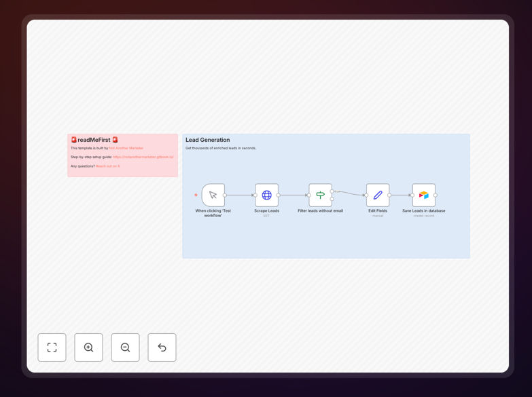Viewport: 532px width, 397px height.
Task: Open the Filter leads without email node
Action: coord(320,195)
